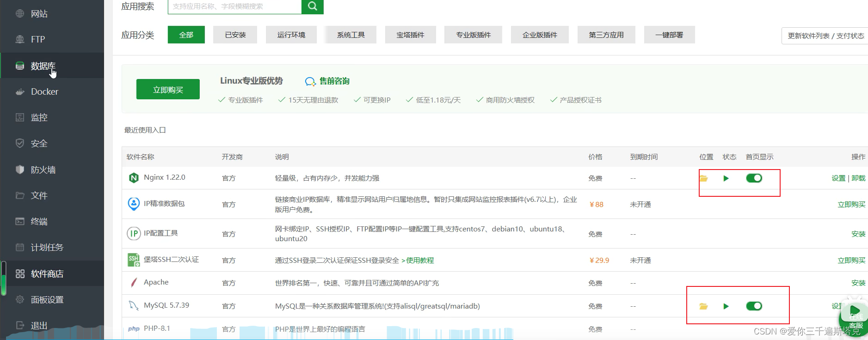
Task: Open MySQL install folder location
Action: point(704,306)
